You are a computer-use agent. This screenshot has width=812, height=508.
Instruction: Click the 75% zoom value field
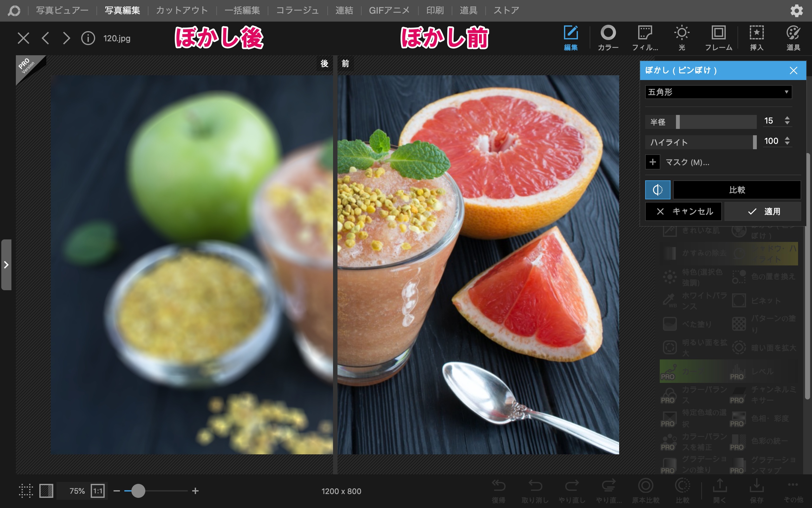pyautogui.click(x=77, y=491)
